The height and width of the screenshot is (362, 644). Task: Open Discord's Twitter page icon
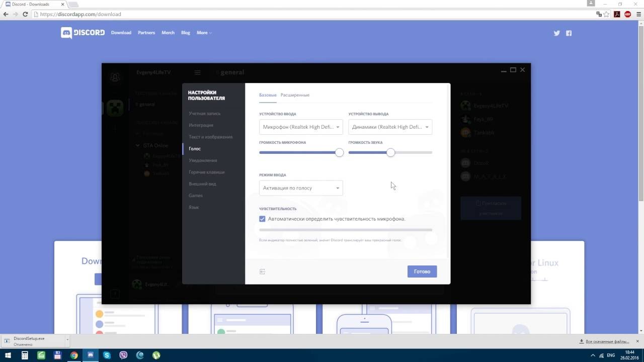(556, 33)
